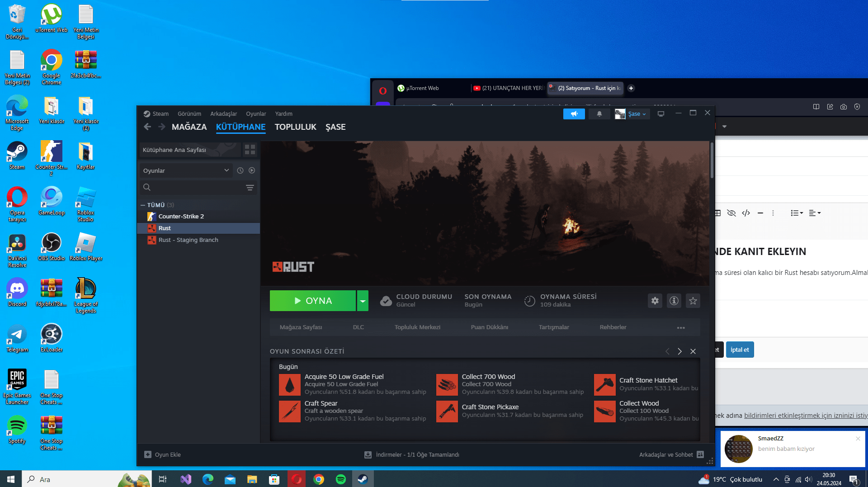Image resolution: width=868 pixels, height=487 pixels.
Task: Show next post-game summary page
Action: point(679,351)
